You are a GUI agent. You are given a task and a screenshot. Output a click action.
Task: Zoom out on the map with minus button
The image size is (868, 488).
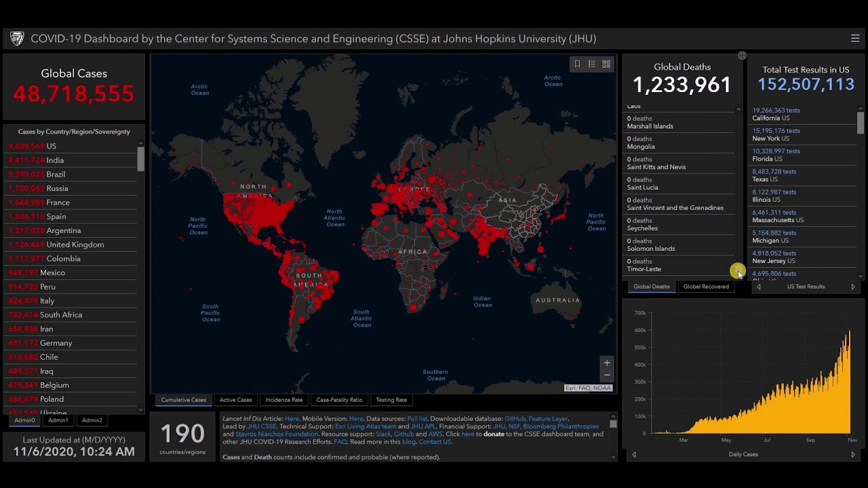(607, 375)
